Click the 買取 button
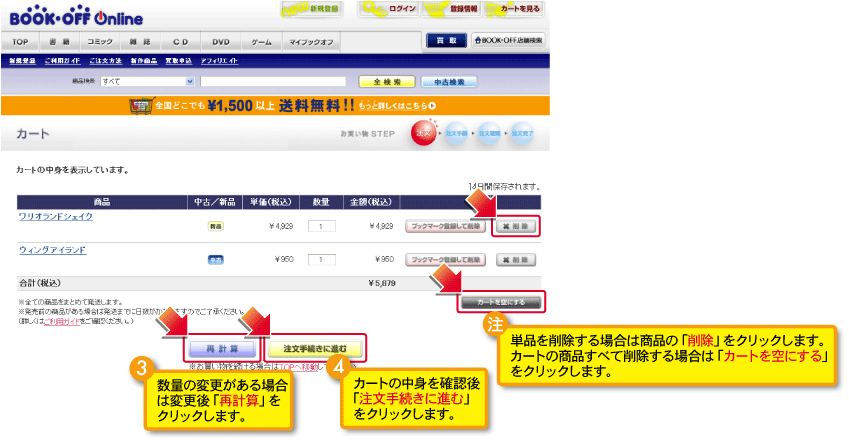Viewport: 849px width, 442px height. point(446,41)
